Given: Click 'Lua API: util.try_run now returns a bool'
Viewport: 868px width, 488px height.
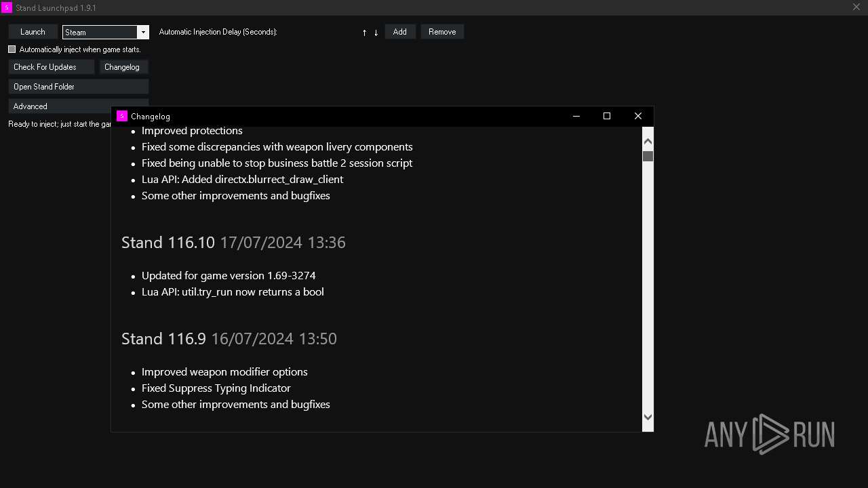Looking at the screenshot, I should pos(233,292).
